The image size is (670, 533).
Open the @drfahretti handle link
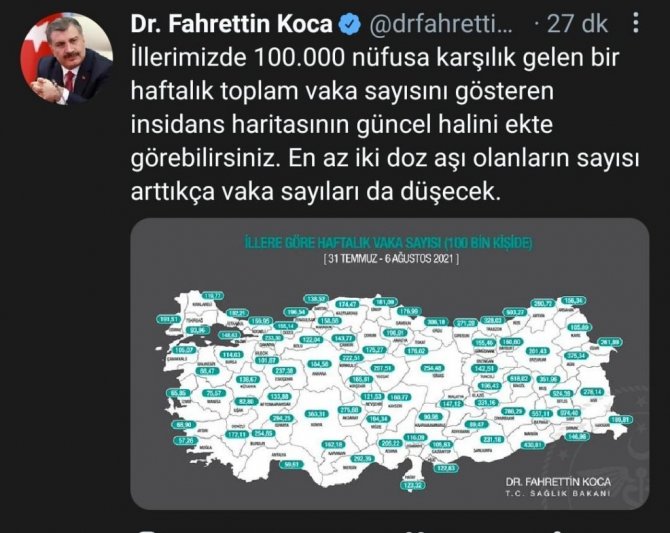click(440, 24)
